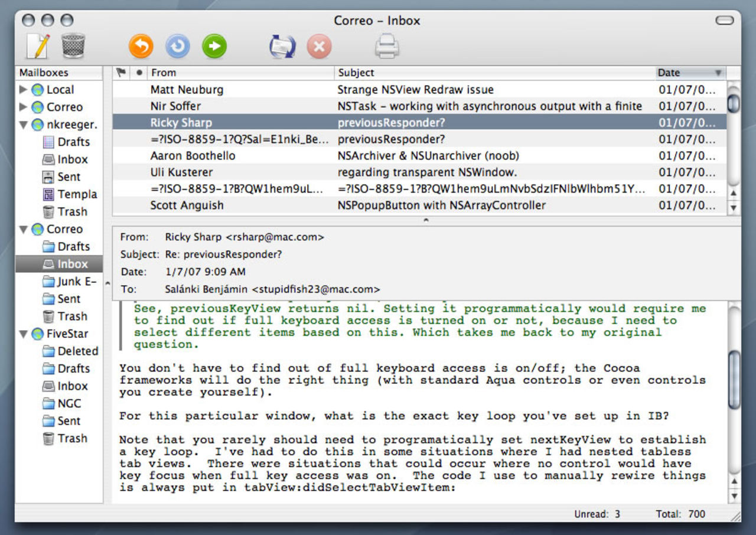
Task: Click the From column header
Action: coord(163,73)
